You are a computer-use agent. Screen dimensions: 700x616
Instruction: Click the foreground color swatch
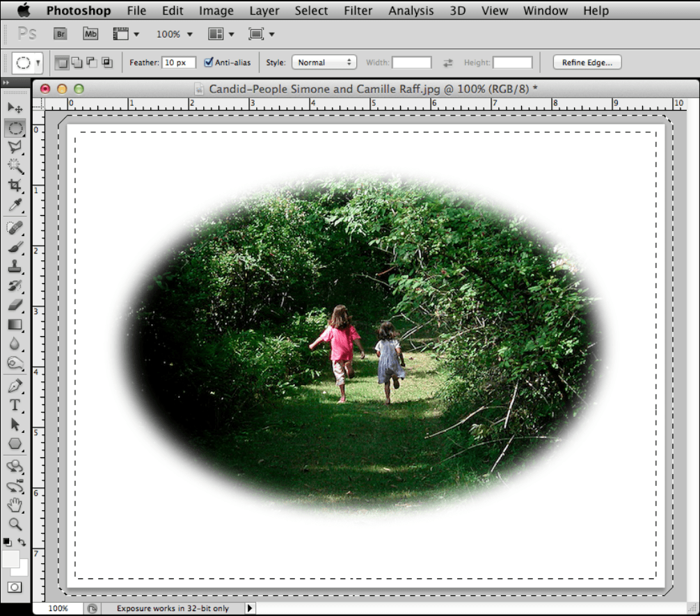pyautogui.click(x=10, y=558)
